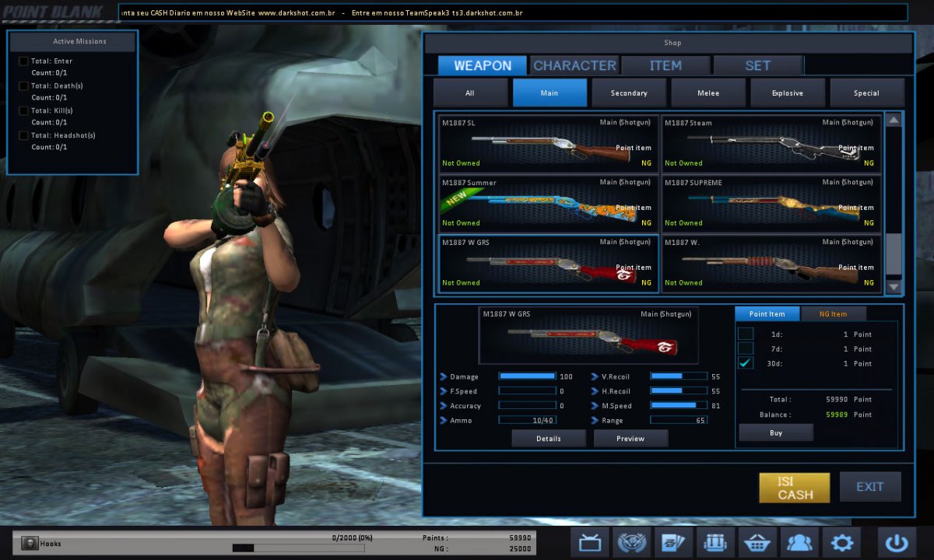Toggle the Total: Headshot(s) mission checkbox

click(23, 135)
